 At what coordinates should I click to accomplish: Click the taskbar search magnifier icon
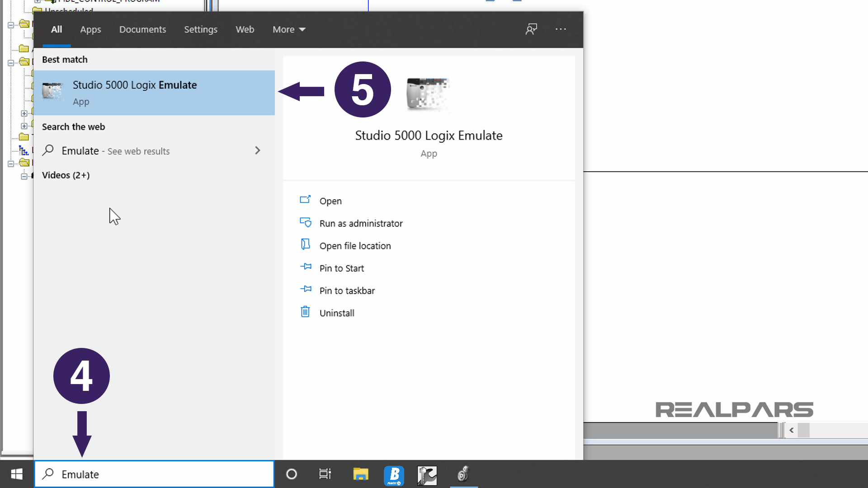(48, 474)
